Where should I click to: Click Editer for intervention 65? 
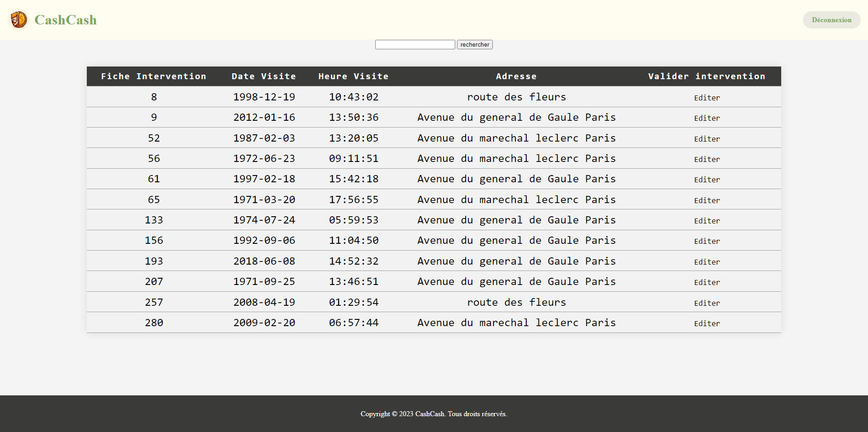click(x=707, y=200)
